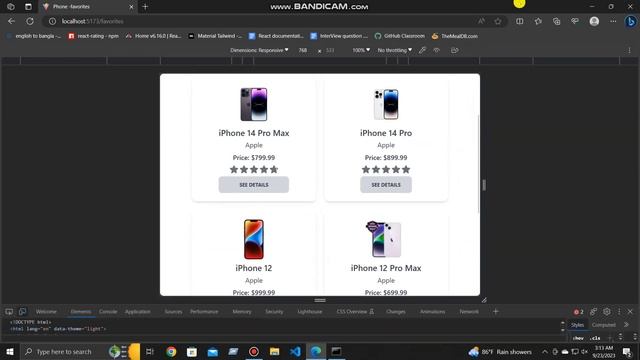The height and width of the screenshot is (360, 640).
Task: Toggle vision deficiency emulation eye icon
Action: (437, 50)
